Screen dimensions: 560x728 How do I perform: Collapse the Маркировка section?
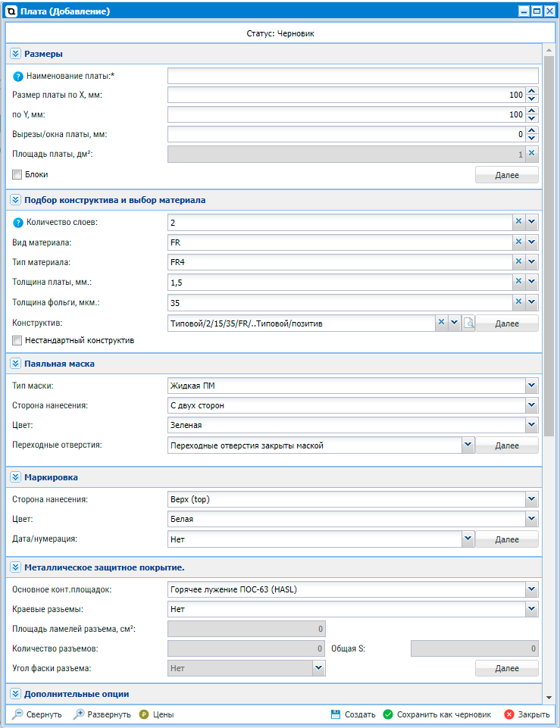(x=16, y=478)
